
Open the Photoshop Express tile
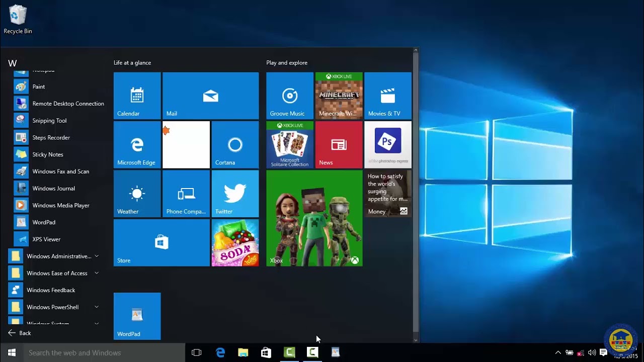coord(388,145)
